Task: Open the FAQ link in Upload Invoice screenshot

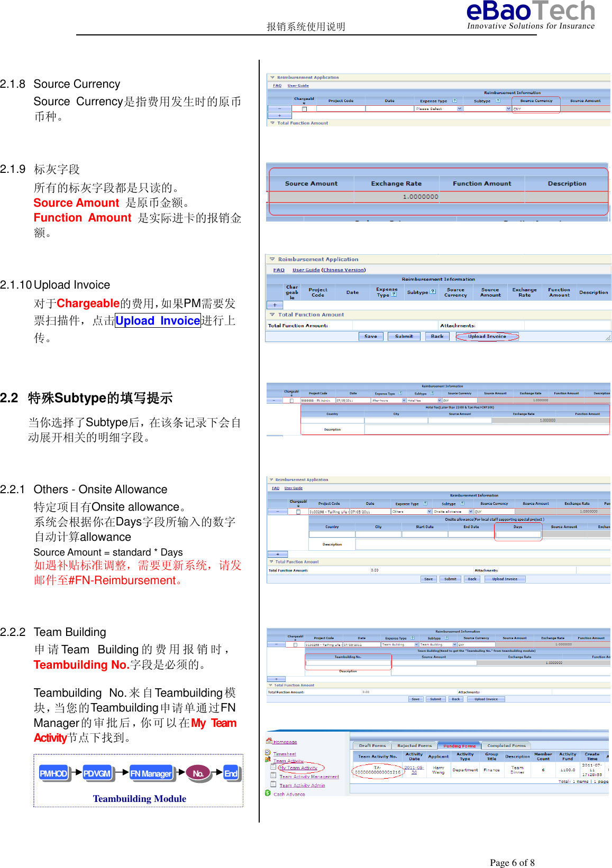Action: pos(279,270)
